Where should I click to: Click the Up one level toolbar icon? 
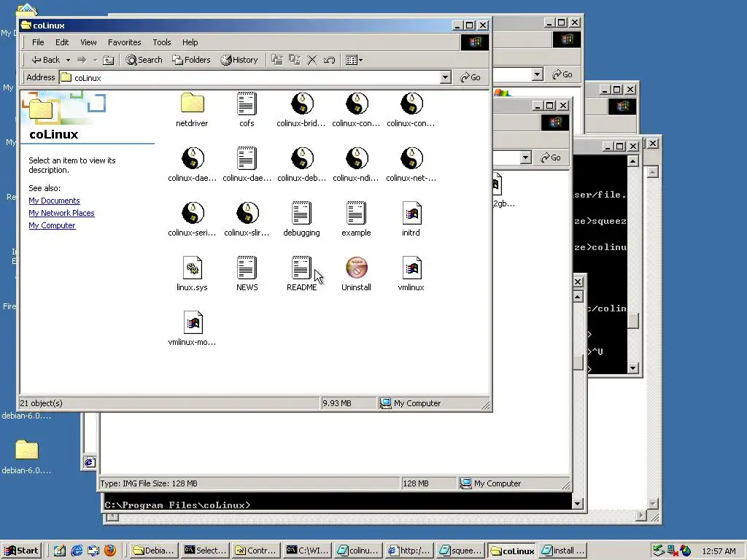pos(109,60)
